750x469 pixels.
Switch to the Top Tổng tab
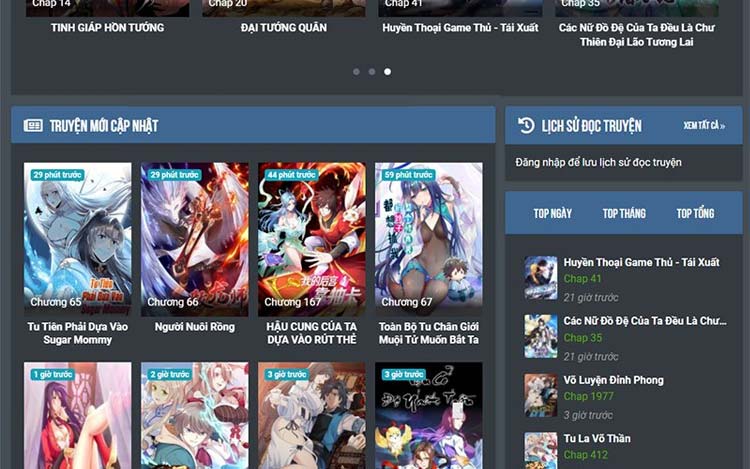(695, 213)
